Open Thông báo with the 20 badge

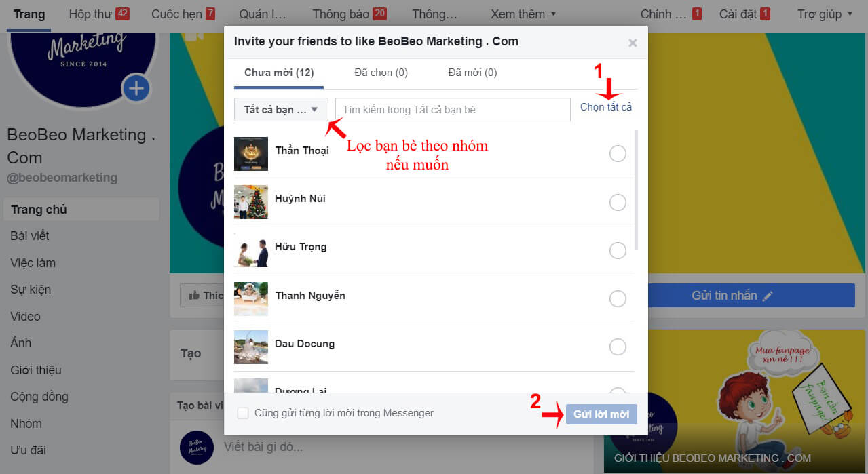(x=348, y=14)
